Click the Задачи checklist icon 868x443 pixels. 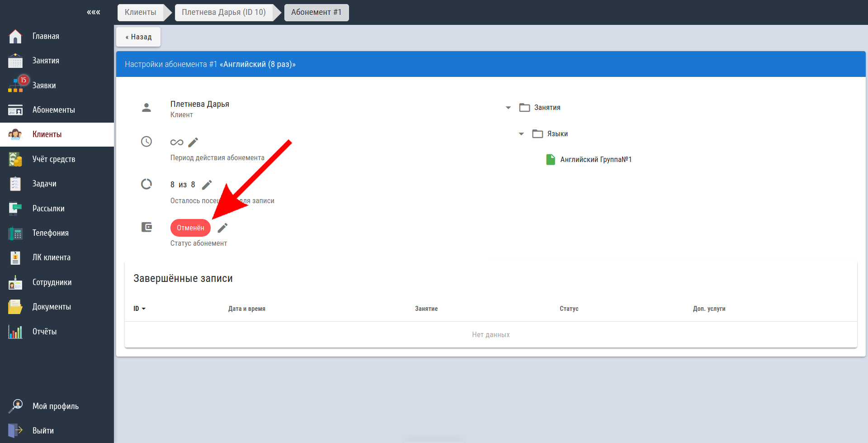point(15,184)
